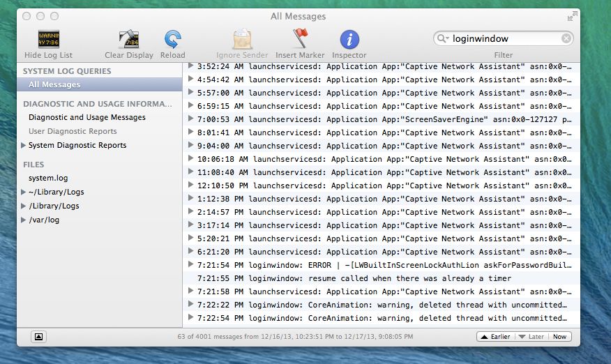Select the 6:59:15 AM launchservicesd row
Image resolution: width=611 pixels, height=364 pixels.
tap(381, 106)
